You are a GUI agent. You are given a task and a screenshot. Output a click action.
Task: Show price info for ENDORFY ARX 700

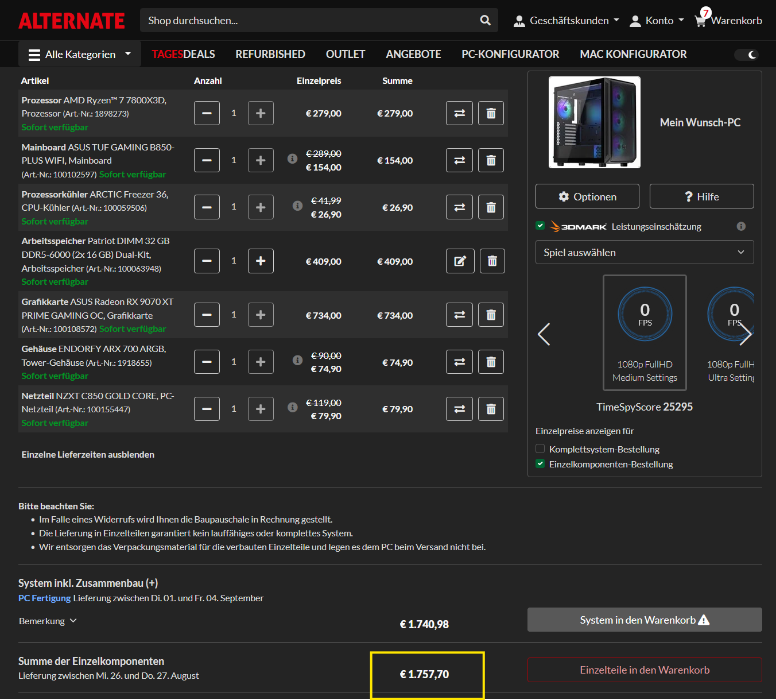297,360
